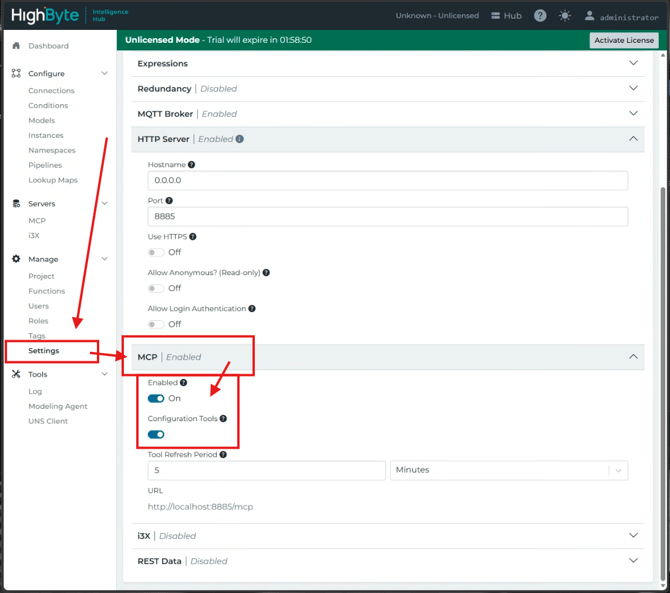Open the Minutes unit dropdown
670x593 pixels.
point(509,470)
